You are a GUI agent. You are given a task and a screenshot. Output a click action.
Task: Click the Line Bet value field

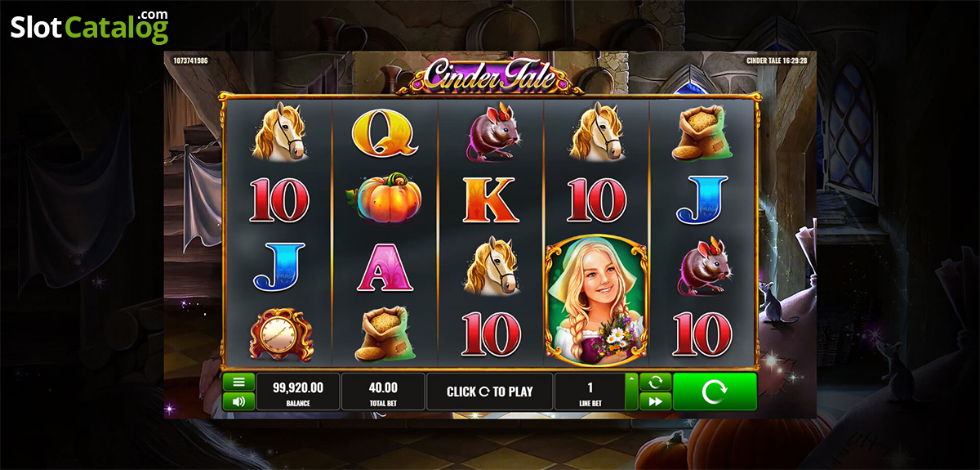[x=590, y=392]
